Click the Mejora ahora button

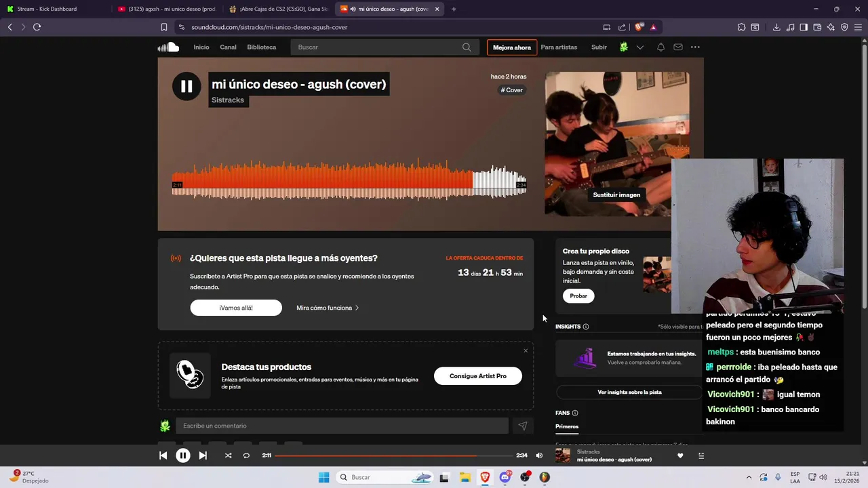click(x=512, y=47)
